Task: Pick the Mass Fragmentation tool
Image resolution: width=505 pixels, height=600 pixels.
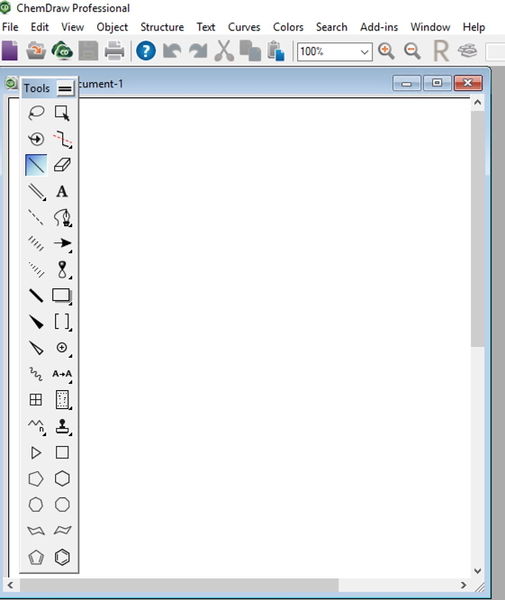Action: tap(62, 139)
